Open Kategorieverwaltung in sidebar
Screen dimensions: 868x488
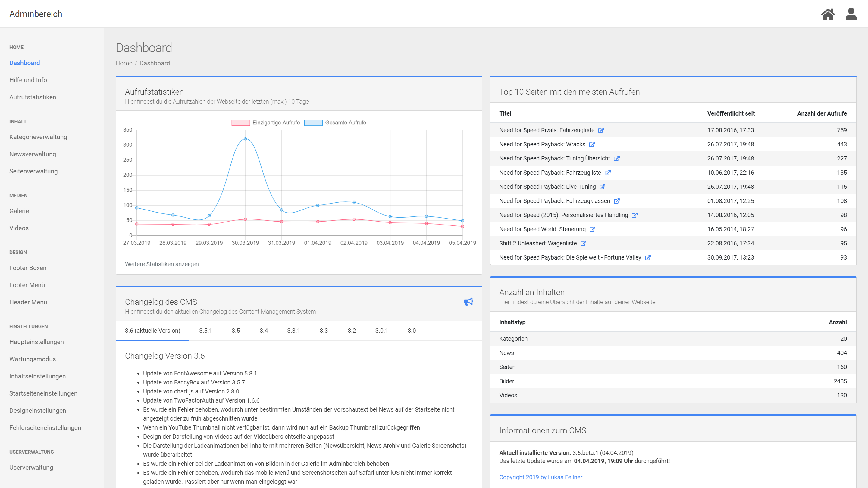38,137
